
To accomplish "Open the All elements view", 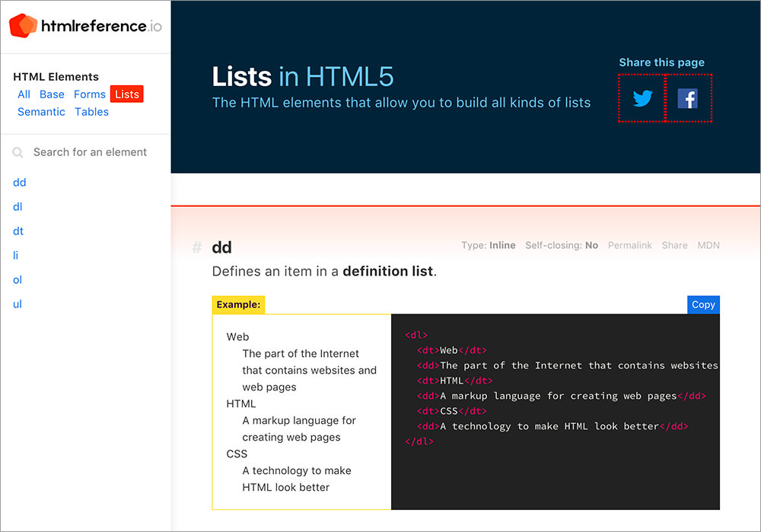I will (x=24, y=94).
